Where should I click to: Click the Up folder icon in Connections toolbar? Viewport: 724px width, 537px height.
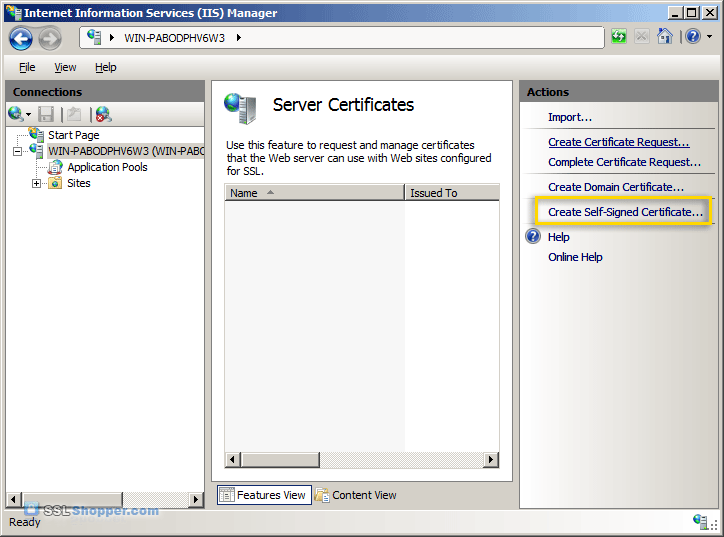click(x=74, y=114)
